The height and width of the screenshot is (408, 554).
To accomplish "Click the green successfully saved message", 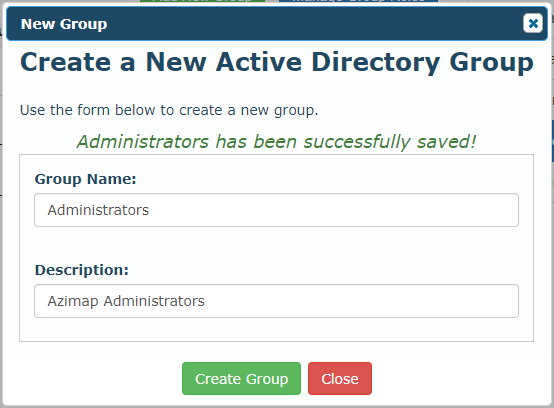I will [x=276, y=142].
